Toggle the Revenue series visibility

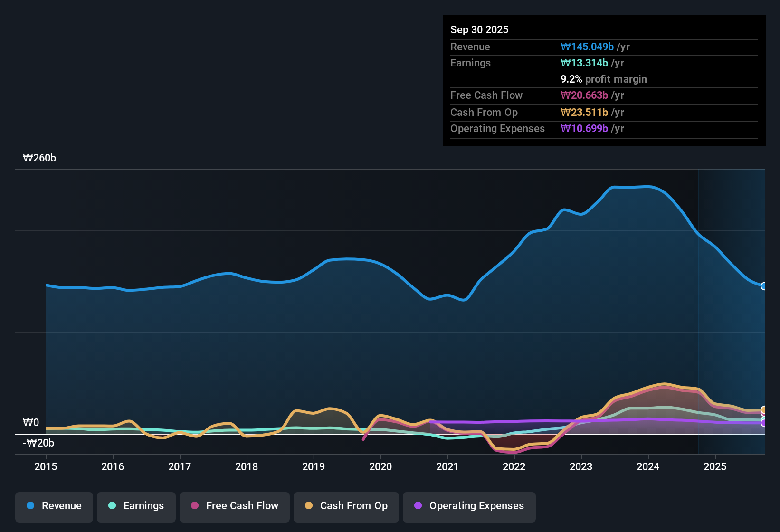[x=54, y=506]
